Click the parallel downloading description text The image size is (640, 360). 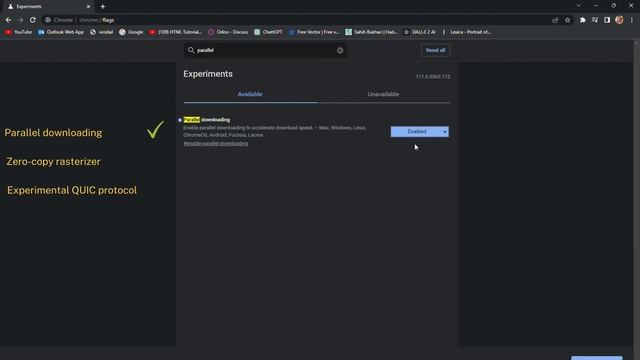tap(275, 131)
